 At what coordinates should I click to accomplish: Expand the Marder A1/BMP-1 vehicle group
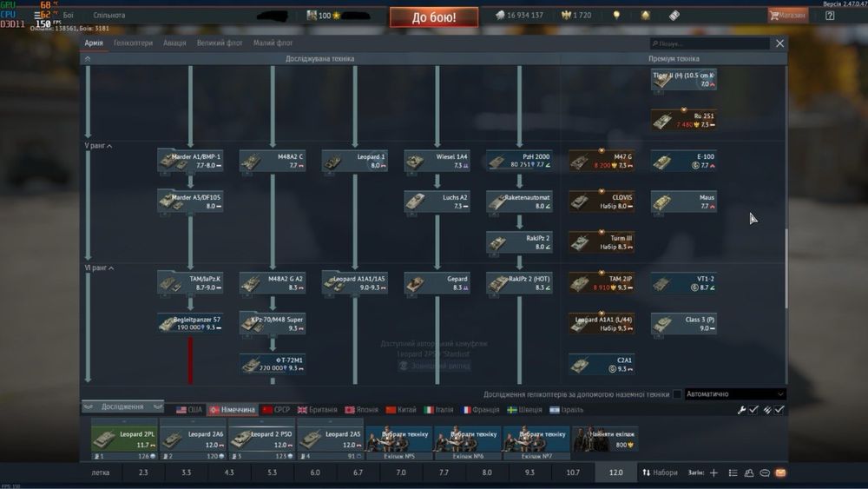(x=190, y=162)
